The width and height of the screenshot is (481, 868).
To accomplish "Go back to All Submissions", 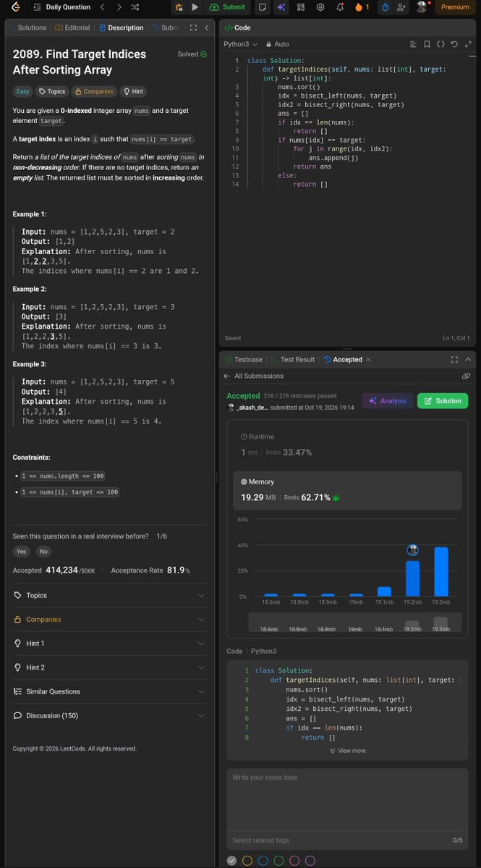I will 254,376.
